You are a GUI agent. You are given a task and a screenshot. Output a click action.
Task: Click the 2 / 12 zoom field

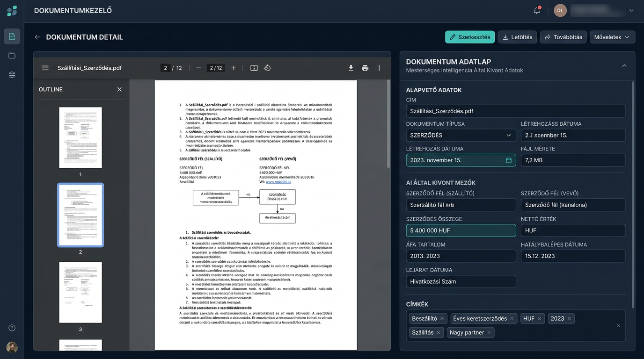pos(216,68)
